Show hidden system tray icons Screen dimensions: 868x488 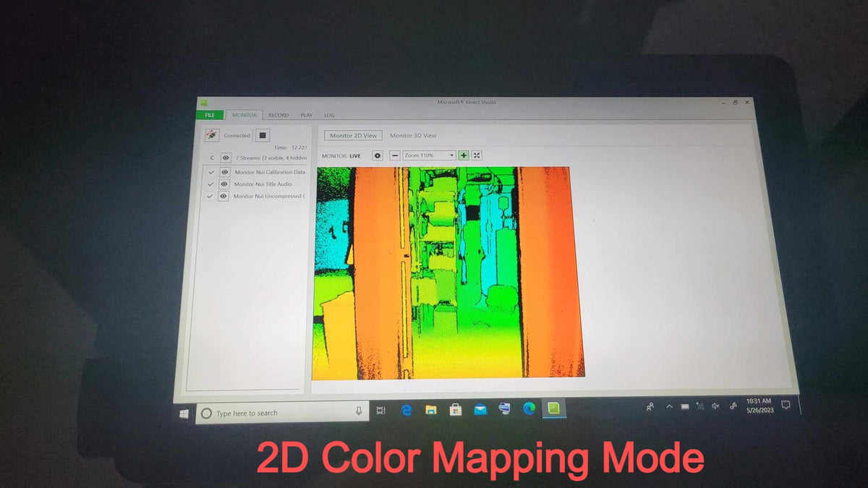click(669, 407)
